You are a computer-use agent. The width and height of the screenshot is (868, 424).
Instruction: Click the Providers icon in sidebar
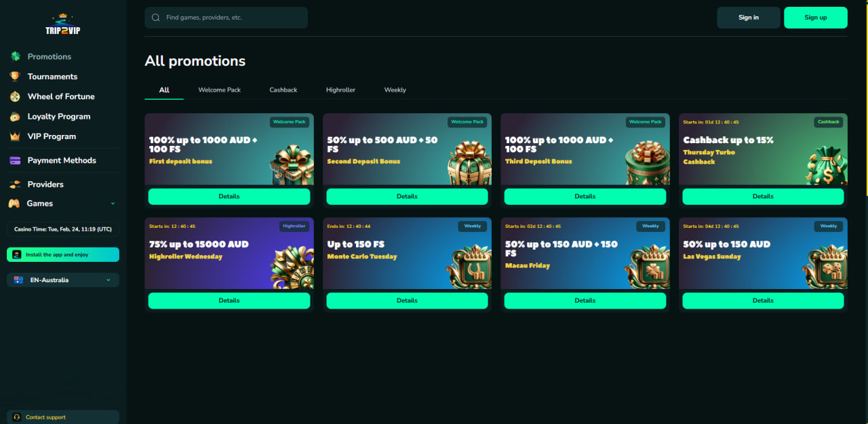pos(15,185)
